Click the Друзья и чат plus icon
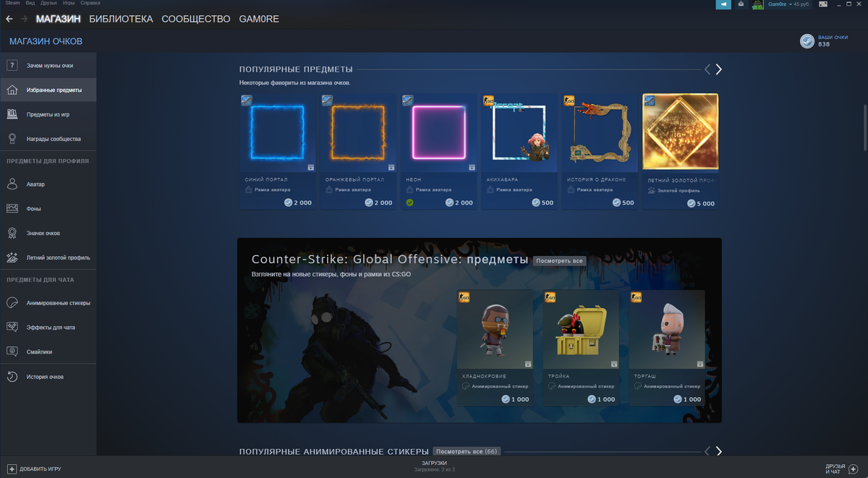This screenshot has width=868, height=478. click(x=854, y=469)
